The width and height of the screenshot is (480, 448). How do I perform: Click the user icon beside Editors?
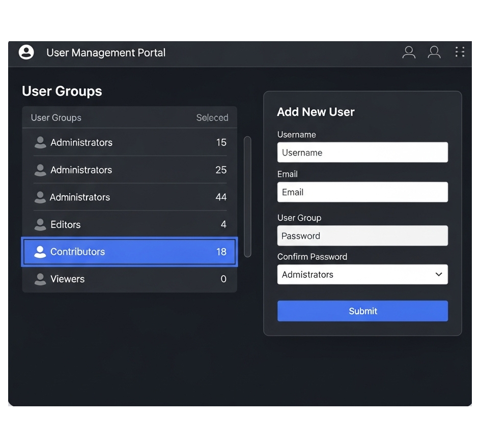[x=40, y=224]
